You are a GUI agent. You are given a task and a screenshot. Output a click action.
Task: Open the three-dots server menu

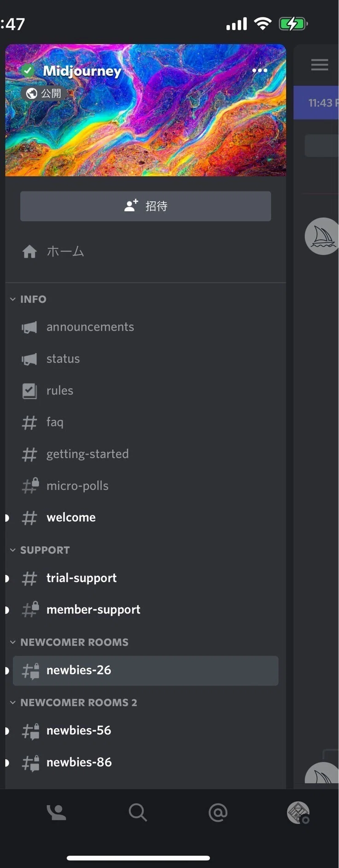pos(260,71)
